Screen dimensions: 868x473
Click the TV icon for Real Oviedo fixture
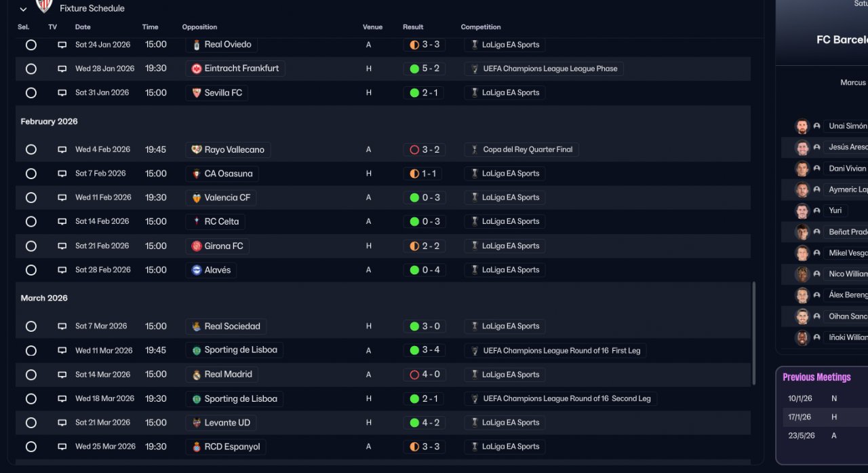coord(62,45)
